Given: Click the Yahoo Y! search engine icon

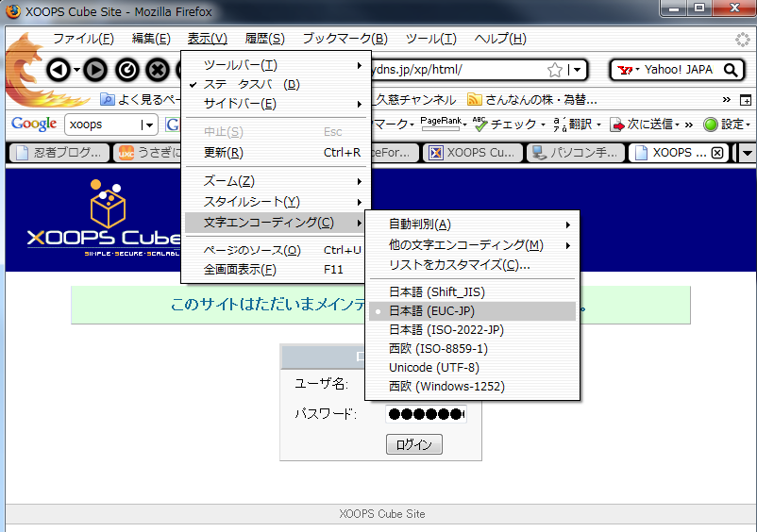Looking at the screenshot, I should (x=625, y=70).
